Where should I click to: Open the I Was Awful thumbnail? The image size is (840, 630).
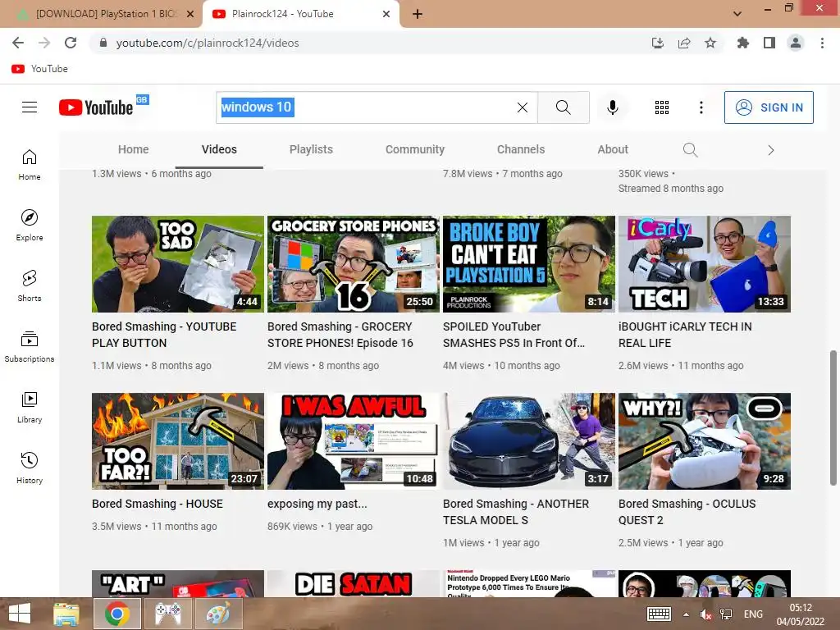pyautogui.click(x=353, y=441)
